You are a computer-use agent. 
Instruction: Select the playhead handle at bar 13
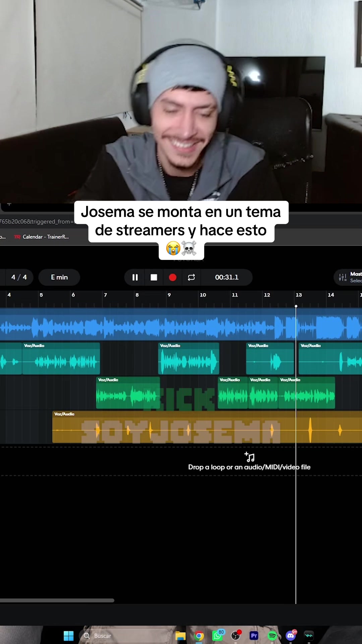pos(296,306)
